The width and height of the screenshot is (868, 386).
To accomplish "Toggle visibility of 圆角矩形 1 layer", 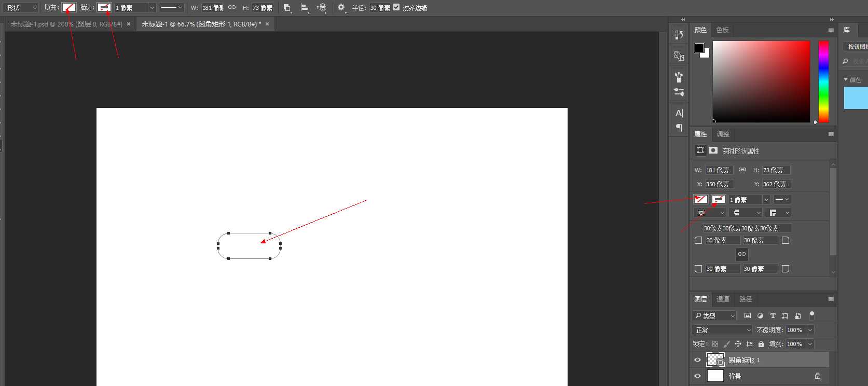I will (x=697, y=360).
